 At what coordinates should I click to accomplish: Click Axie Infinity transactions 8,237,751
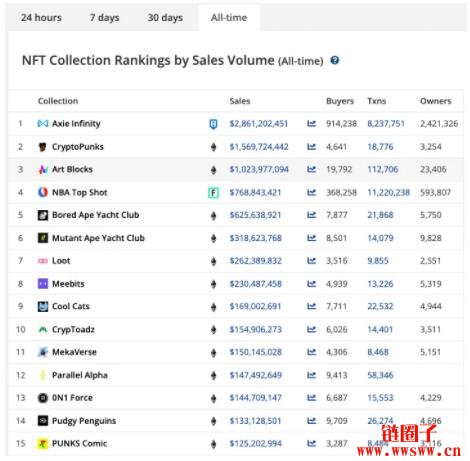[386, 124]
